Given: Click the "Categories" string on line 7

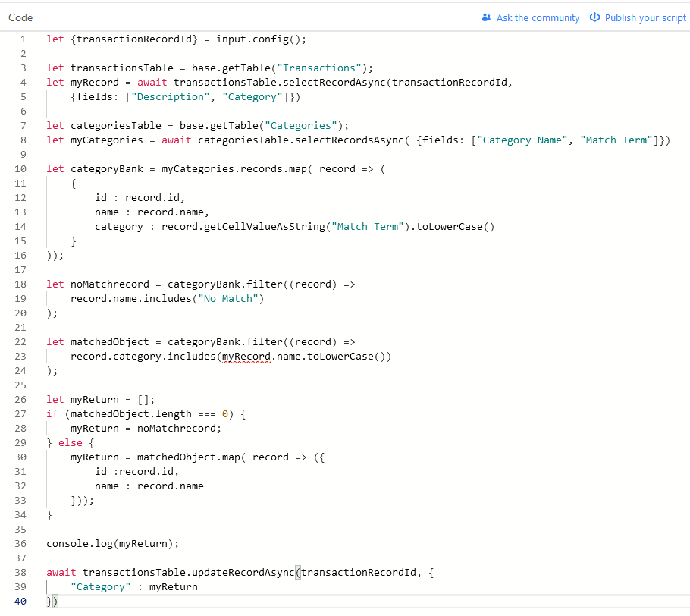Looking at the screenshot, I should point(300,125).
